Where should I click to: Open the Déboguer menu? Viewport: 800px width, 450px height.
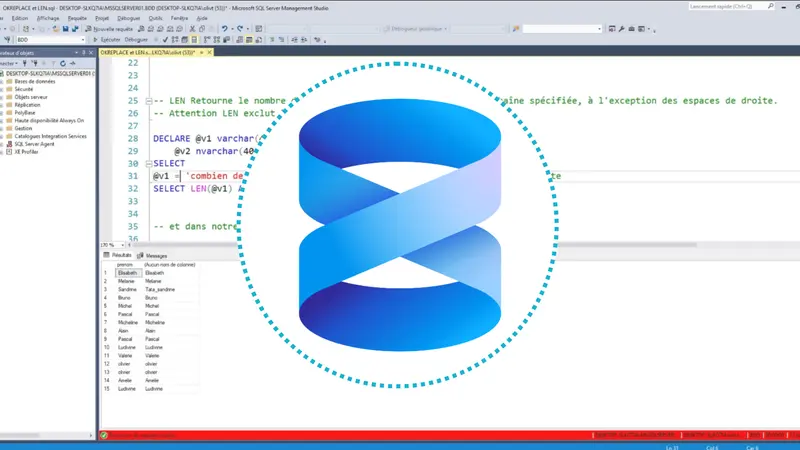(129, 18)
